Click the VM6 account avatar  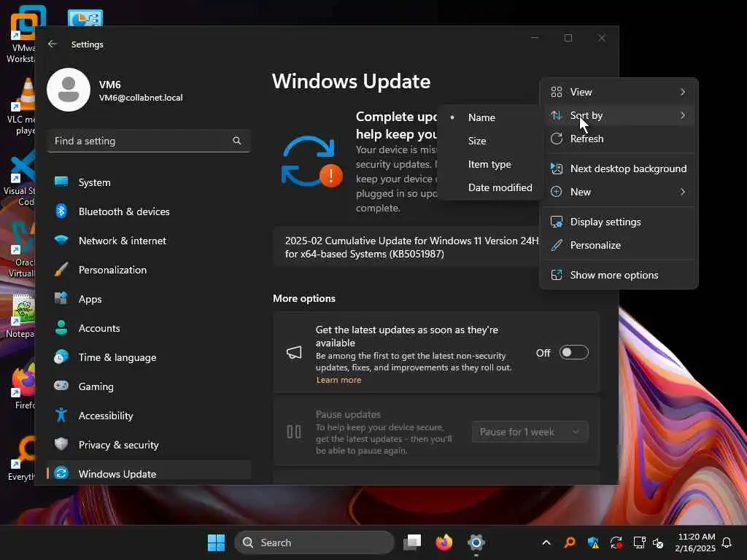69,90
